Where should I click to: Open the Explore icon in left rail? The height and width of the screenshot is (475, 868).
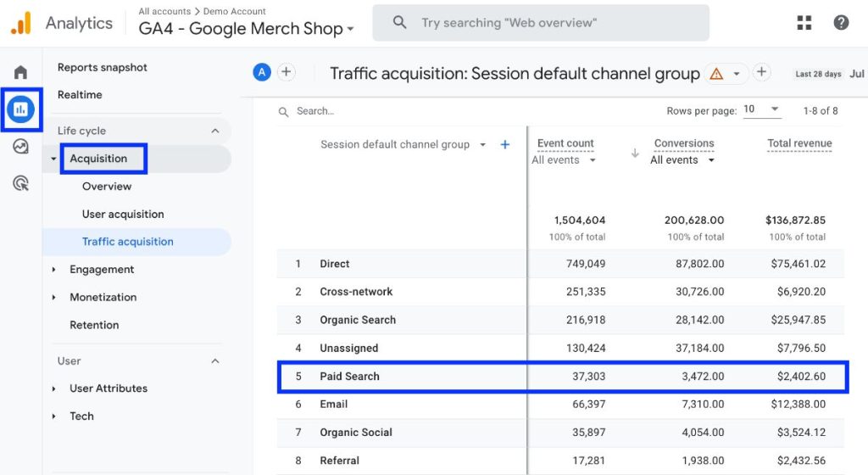pyautogui.click(x=20, y=147)
